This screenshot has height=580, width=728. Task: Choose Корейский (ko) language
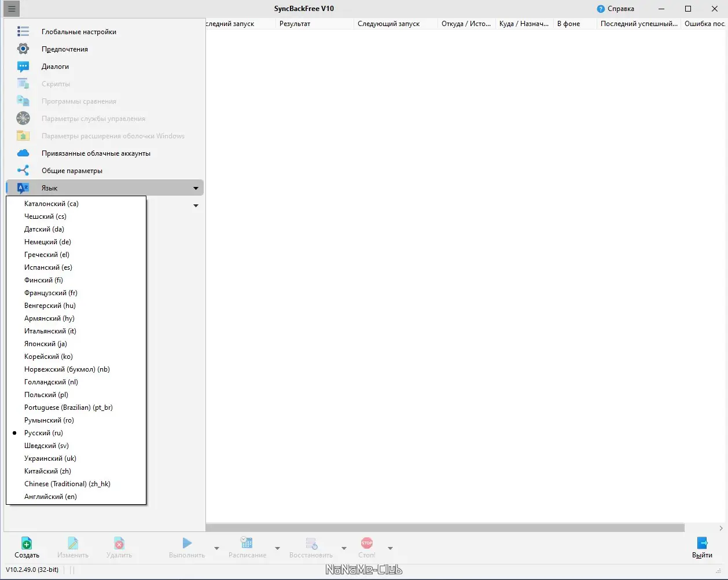click(x=76, y=357)
